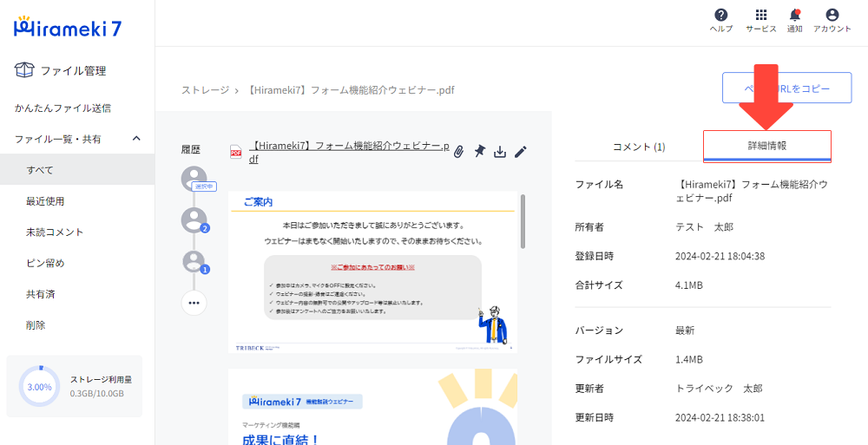Switch to the 詳細情報 tab
This screenshot has height=445, width=868.
tap(767, 147)
